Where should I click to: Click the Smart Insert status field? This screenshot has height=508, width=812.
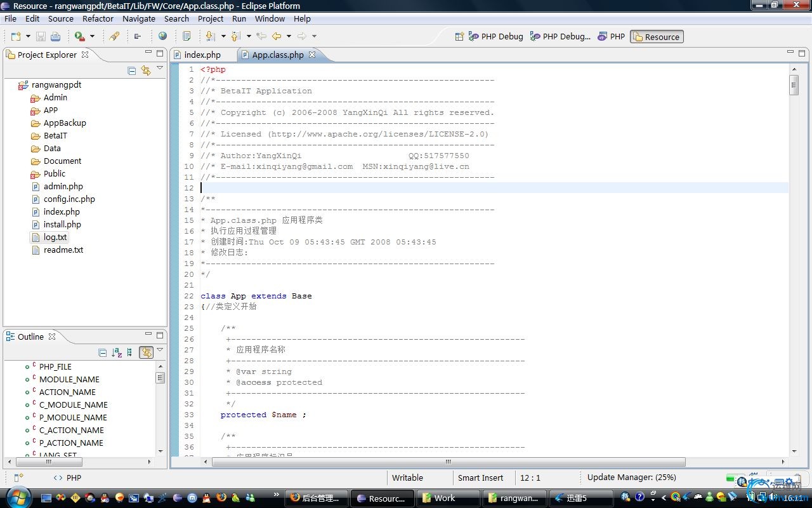pos(481,478)
